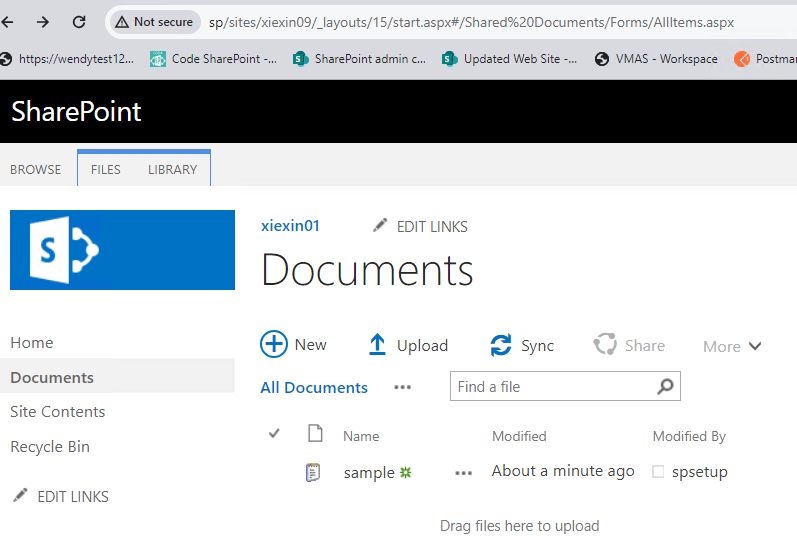Open the sample document
This screenshot has height=547, width=797.
point(369,473)
